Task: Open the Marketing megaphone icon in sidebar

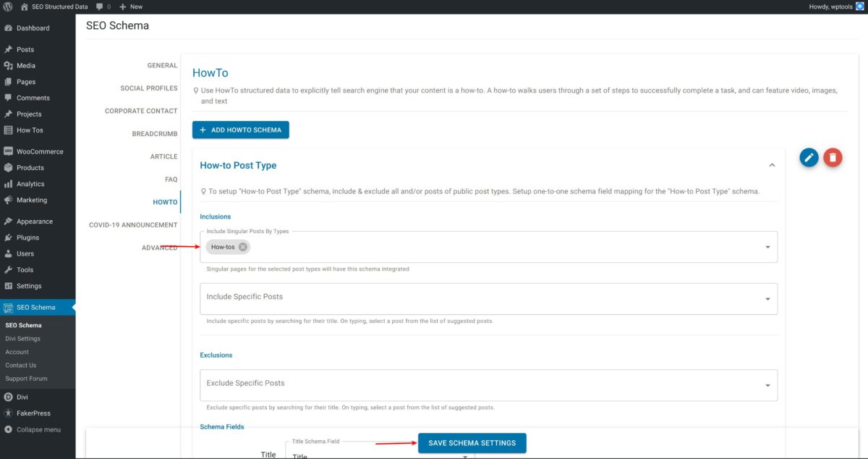Action: [x=9, y=200]
